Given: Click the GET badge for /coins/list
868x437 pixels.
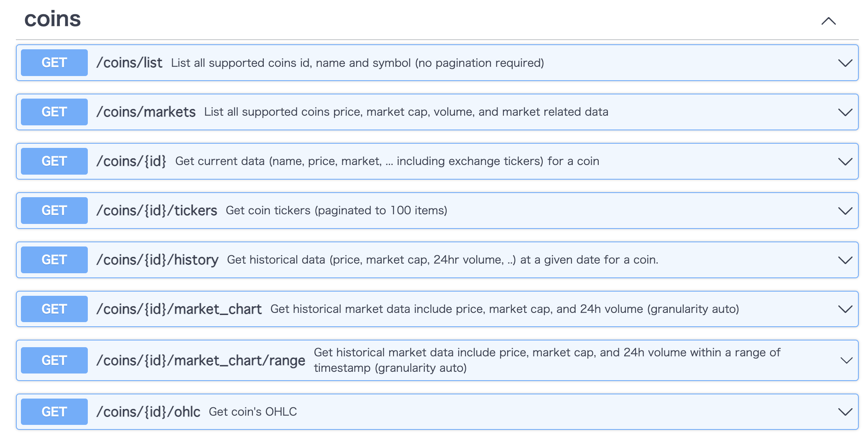Looking at the screenshot, I should 54,63.
